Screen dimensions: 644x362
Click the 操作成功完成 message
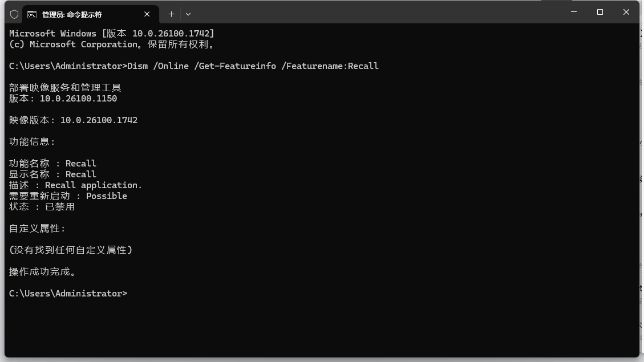click(x=42, y=272)
